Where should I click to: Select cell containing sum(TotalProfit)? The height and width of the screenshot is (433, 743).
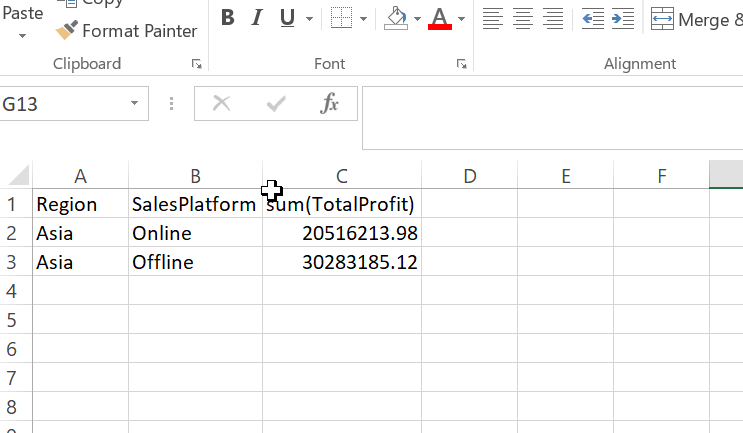[342, 204]
